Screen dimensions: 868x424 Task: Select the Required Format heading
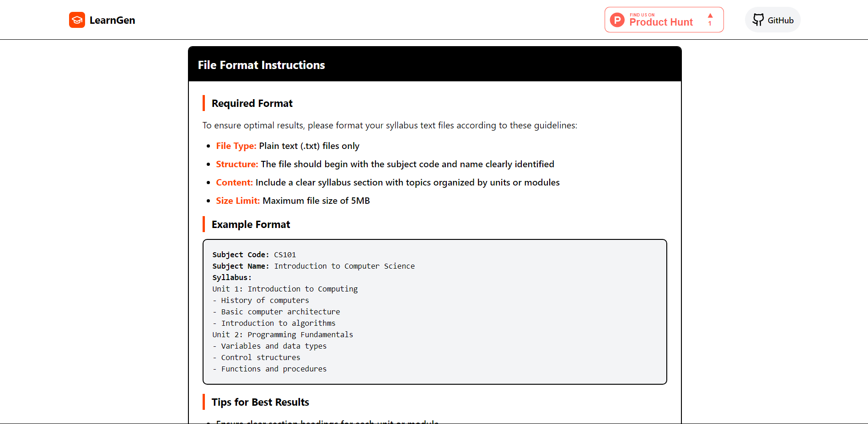[x=252, y=103]
